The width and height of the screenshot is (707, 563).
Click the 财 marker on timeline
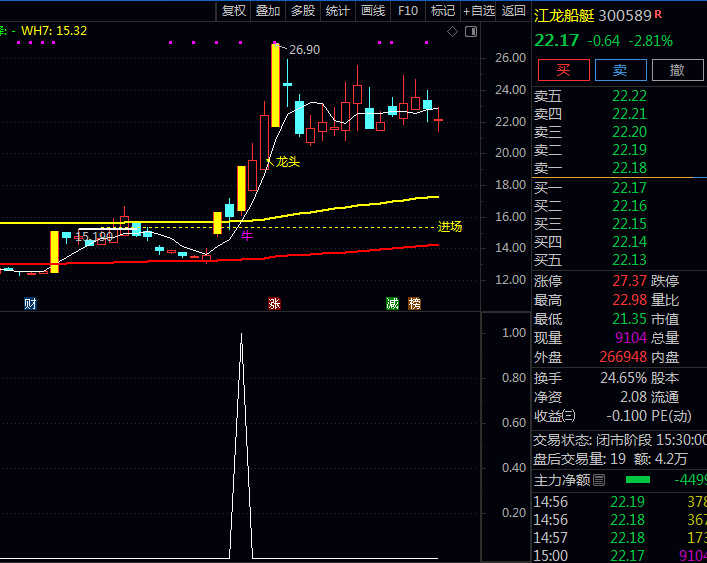(x=30, y=303)
